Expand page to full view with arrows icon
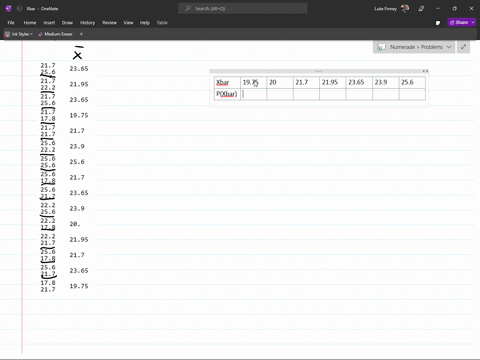 [463, 47]
